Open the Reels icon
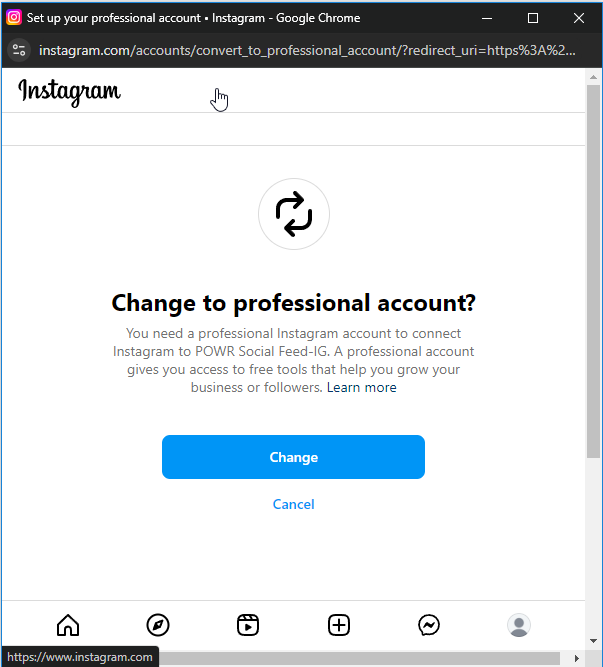 [248, 625]
